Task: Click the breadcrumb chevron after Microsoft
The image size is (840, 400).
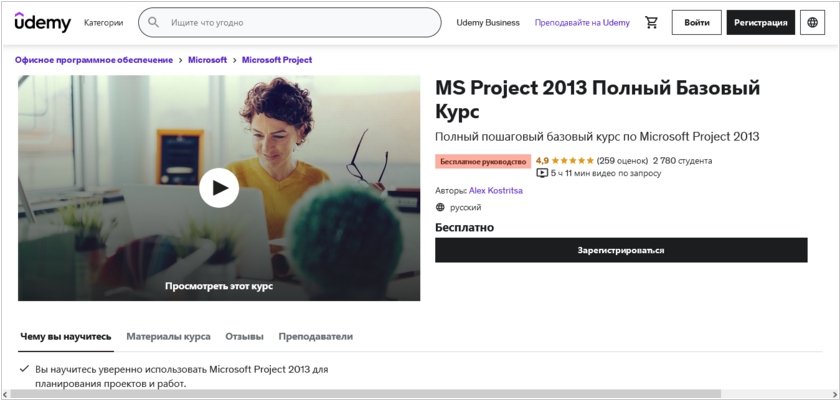Action: click(x=235, y=60)
